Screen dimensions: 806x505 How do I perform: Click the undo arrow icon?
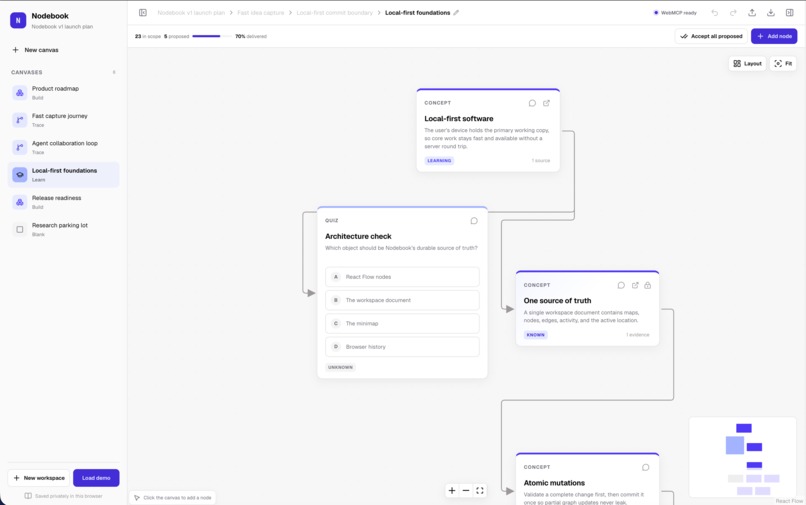pos(715,12)
